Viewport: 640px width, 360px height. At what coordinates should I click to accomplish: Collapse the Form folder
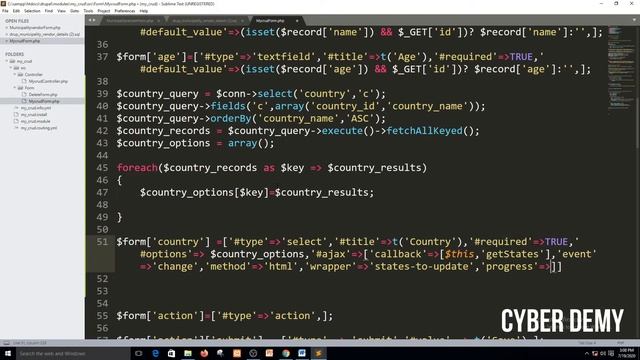[x=15, y=88]
